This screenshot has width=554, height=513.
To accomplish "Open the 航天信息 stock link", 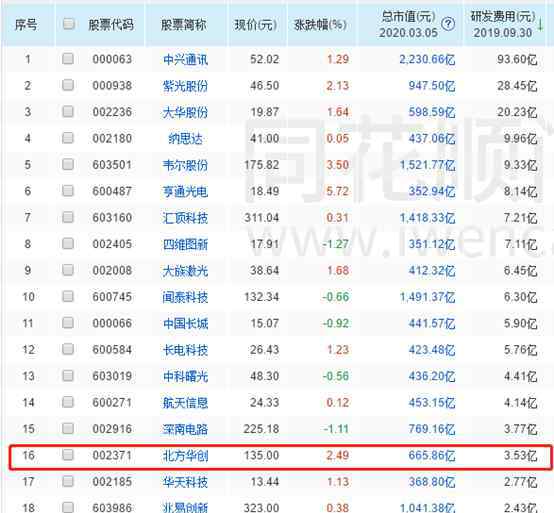I will tap(185, 403).
